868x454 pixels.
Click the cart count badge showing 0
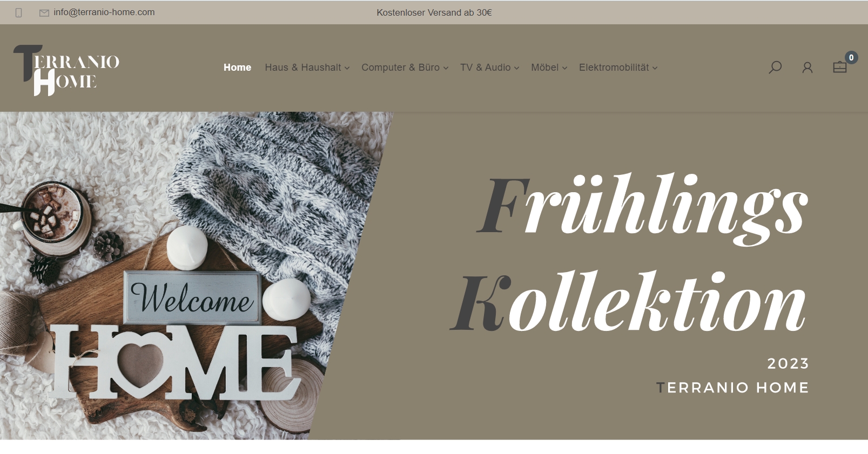pos(851,58)
